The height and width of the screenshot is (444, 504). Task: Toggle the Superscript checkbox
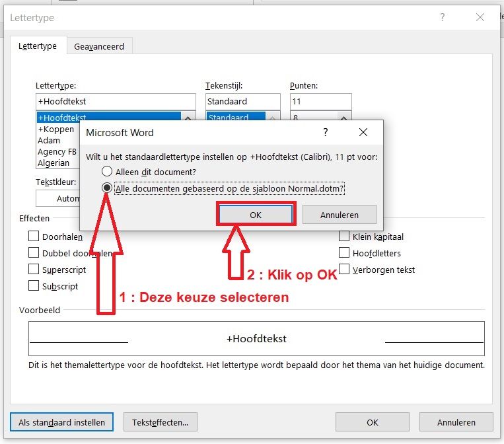[x=34, y=269]
